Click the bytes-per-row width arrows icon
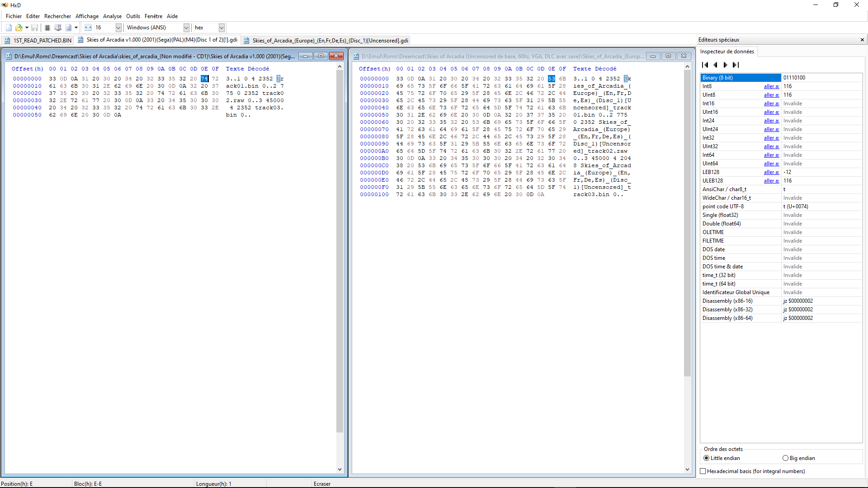Screen dimensions: 868x488 [x=88, y=28]
